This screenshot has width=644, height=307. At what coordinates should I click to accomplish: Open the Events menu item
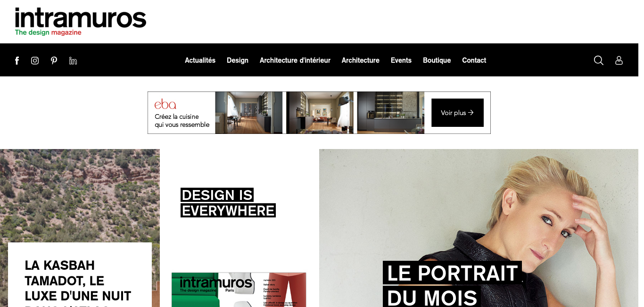(x=401, y=60)
